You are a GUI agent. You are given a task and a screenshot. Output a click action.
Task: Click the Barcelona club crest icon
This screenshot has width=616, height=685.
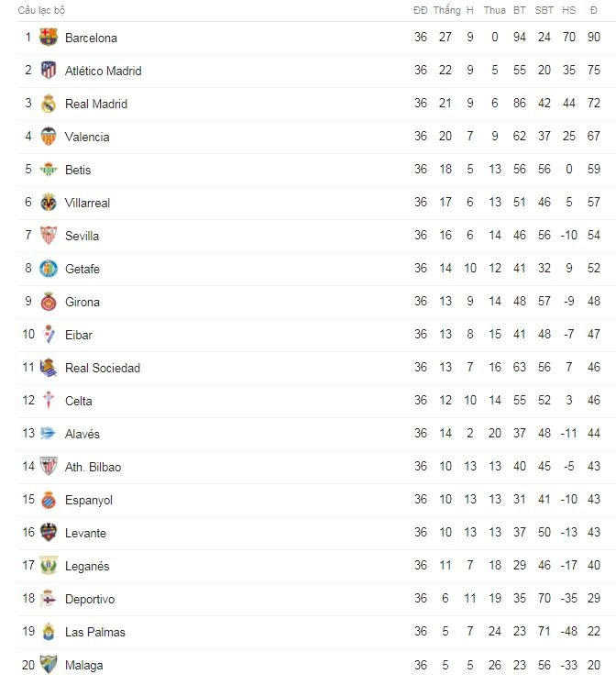(x=49, y=38)
